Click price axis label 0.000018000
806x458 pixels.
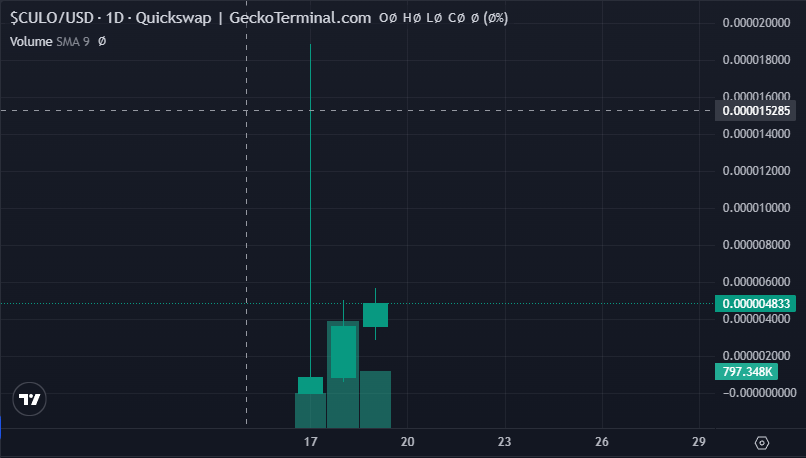(756, 60)
